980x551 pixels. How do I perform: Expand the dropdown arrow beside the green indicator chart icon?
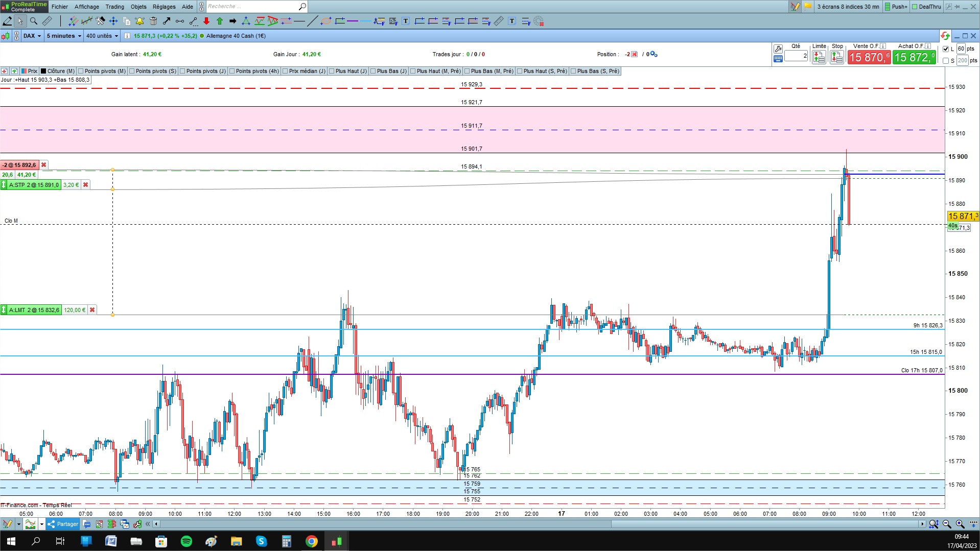(x=42, y=524)
